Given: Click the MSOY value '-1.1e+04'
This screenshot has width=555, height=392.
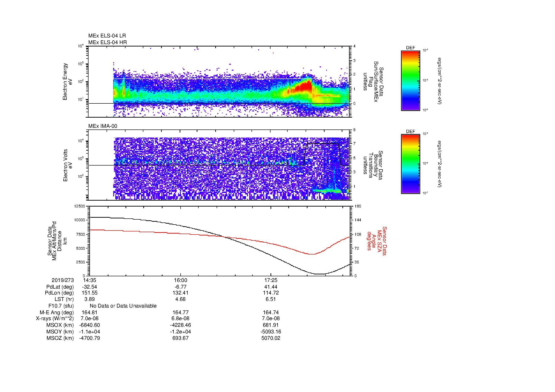Looking at the screenshot, I should pyautogui.click(x=89, y=332).
